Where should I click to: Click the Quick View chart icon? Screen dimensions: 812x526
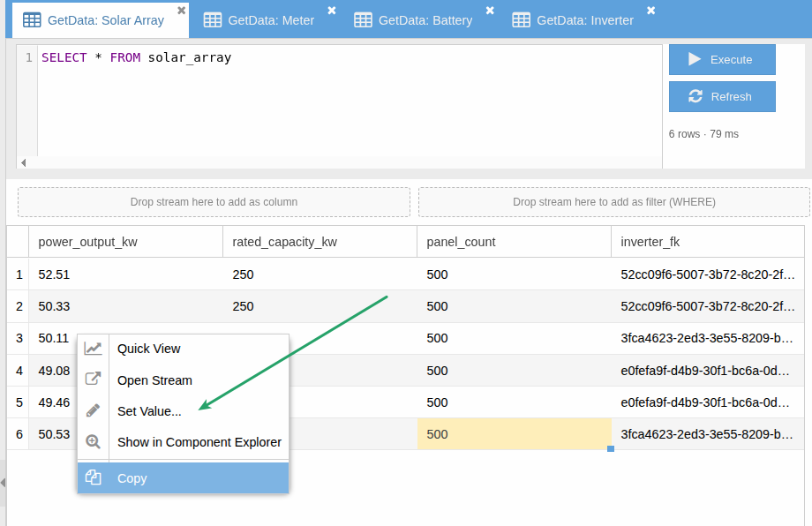[x=94, y=349]
